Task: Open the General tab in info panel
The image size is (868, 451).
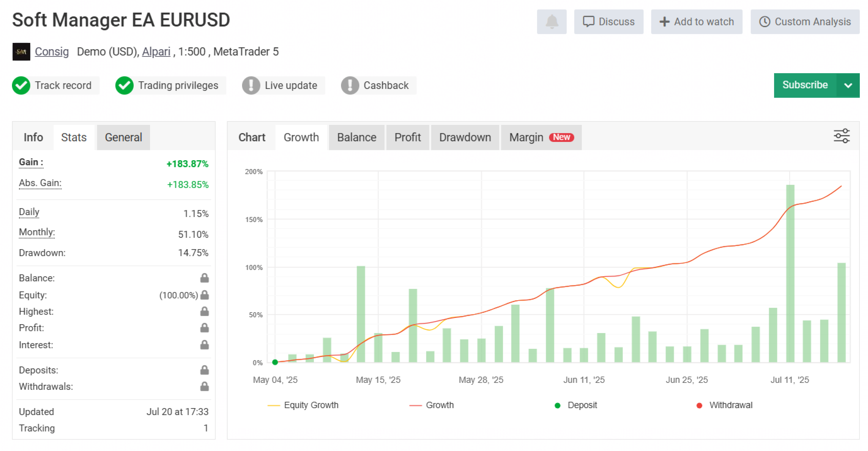Action: 124,138
